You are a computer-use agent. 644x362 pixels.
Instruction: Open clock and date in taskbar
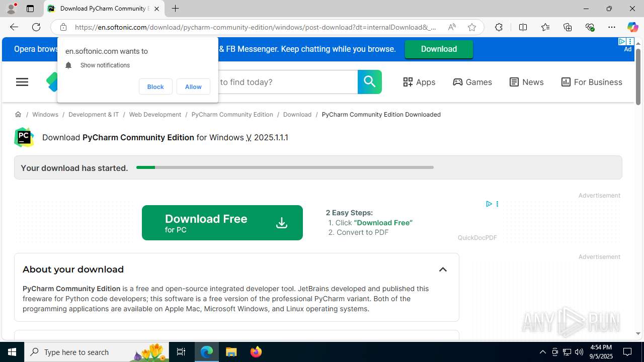[x=601, y=352]
